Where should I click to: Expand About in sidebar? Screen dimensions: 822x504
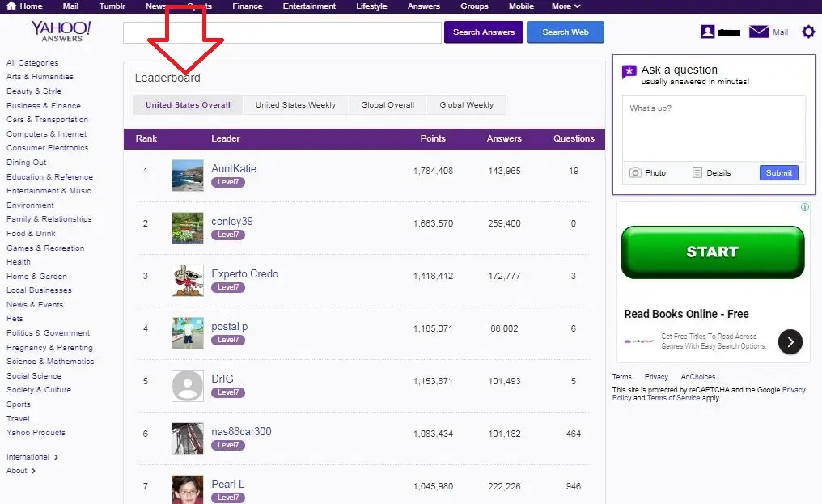click(x=21, y=471)
